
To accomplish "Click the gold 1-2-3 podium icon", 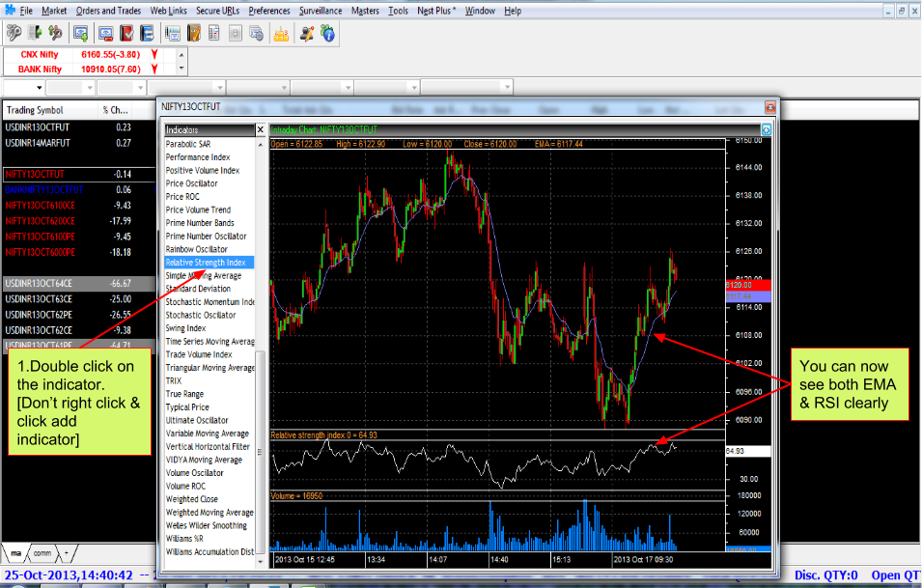I will point(281,34).
